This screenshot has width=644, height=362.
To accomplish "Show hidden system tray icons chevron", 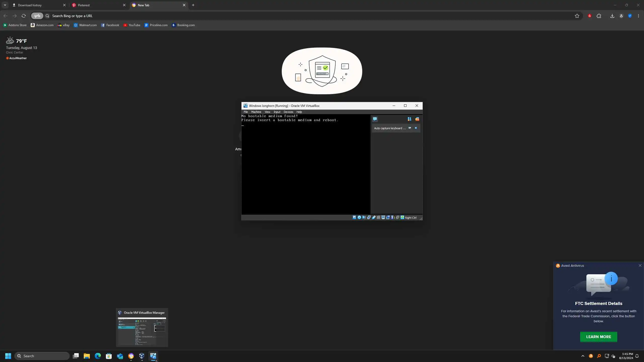I will [x=583, y=356].
